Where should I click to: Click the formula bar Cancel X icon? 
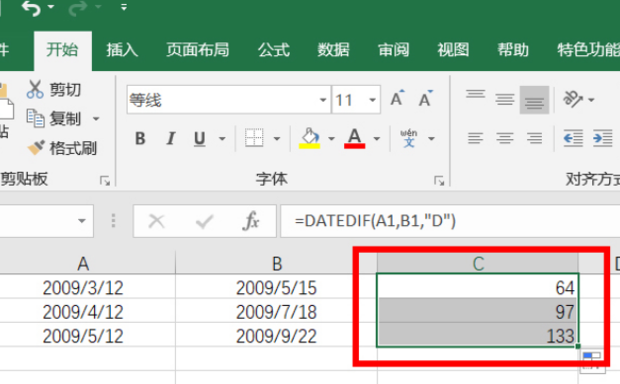tap(157, 221)
